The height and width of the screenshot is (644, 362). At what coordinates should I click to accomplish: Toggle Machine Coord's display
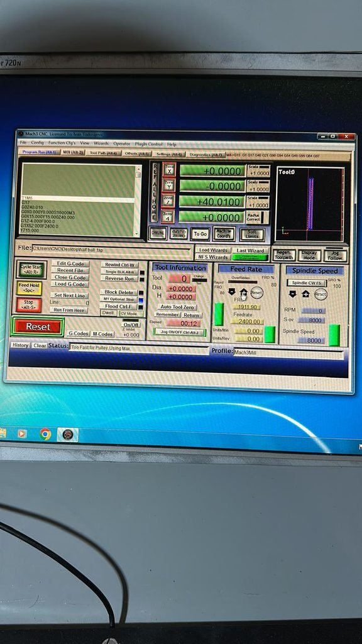point(224,234)
